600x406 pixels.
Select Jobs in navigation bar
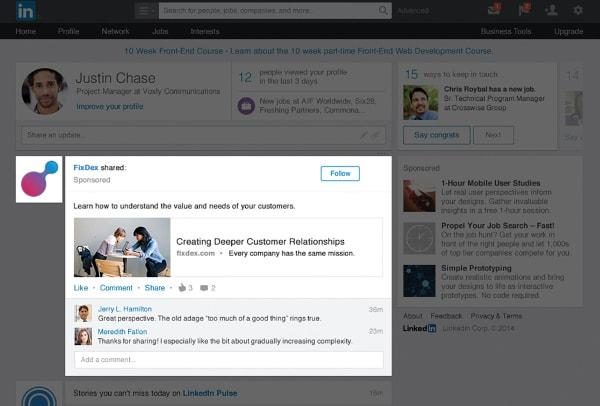(161, 31)
